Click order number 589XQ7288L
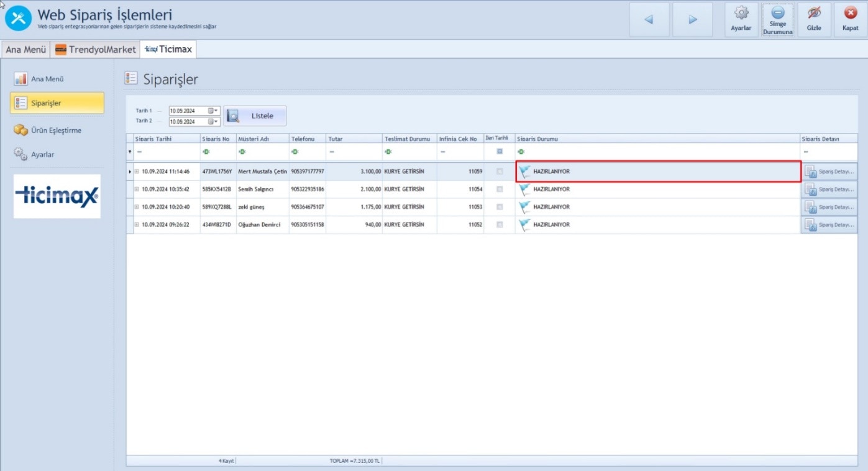Image resolution: width=868 pixels, height=471 pixels. [218, 207]
